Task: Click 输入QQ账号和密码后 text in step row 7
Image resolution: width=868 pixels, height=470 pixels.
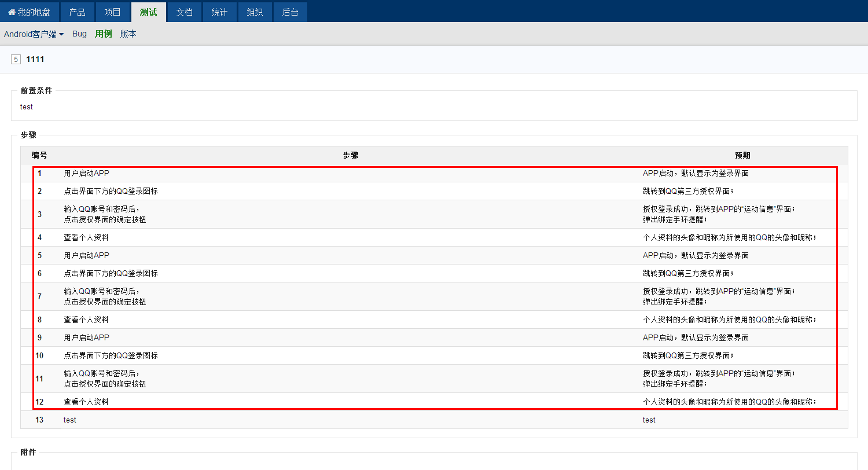Action: [x=102, y=291]
